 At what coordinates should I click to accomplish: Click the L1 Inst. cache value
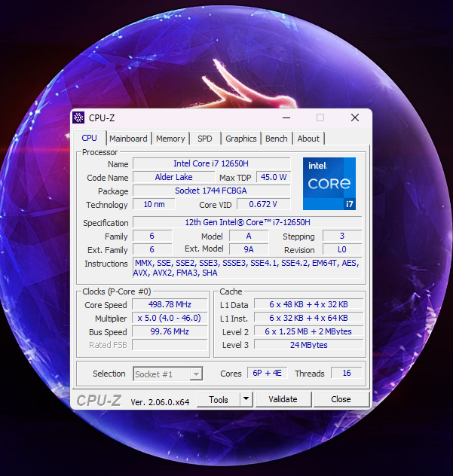coord(308,318)
